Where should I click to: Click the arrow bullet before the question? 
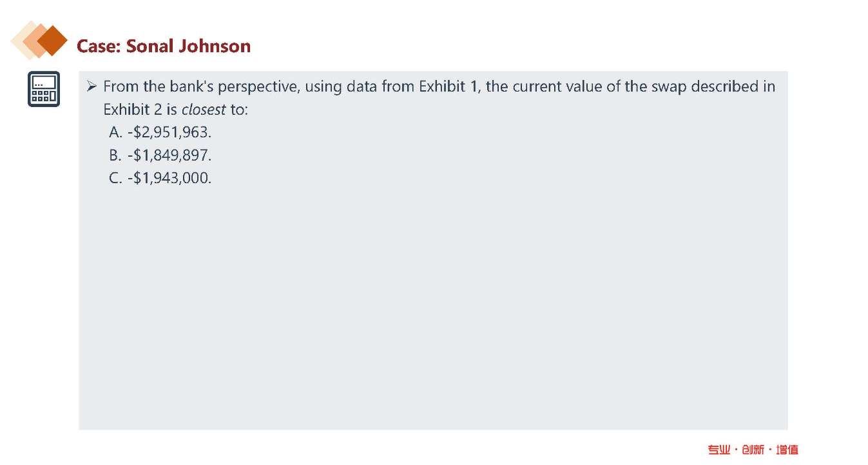point(92,86)
